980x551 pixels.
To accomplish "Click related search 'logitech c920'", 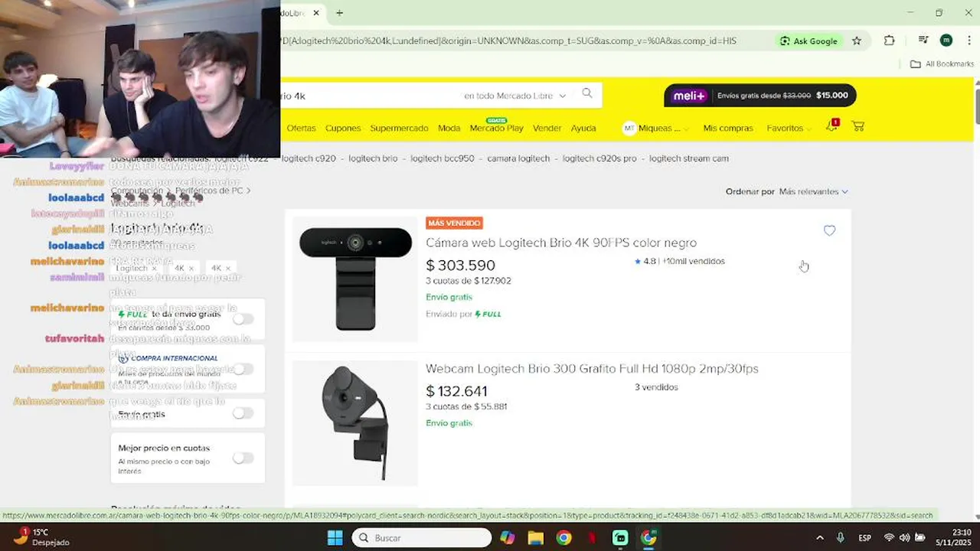I will 309,158.
